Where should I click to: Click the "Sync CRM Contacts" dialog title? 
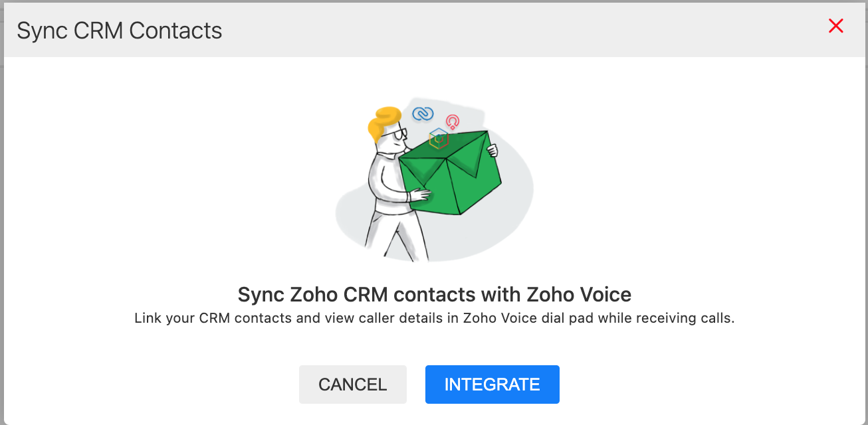(120, 31)
